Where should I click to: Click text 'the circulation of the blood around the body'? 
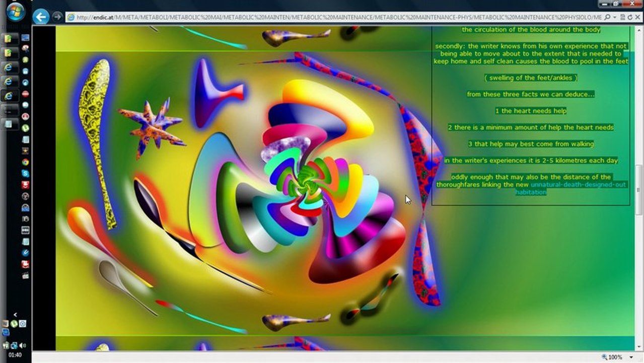click(x=531, y=30)
